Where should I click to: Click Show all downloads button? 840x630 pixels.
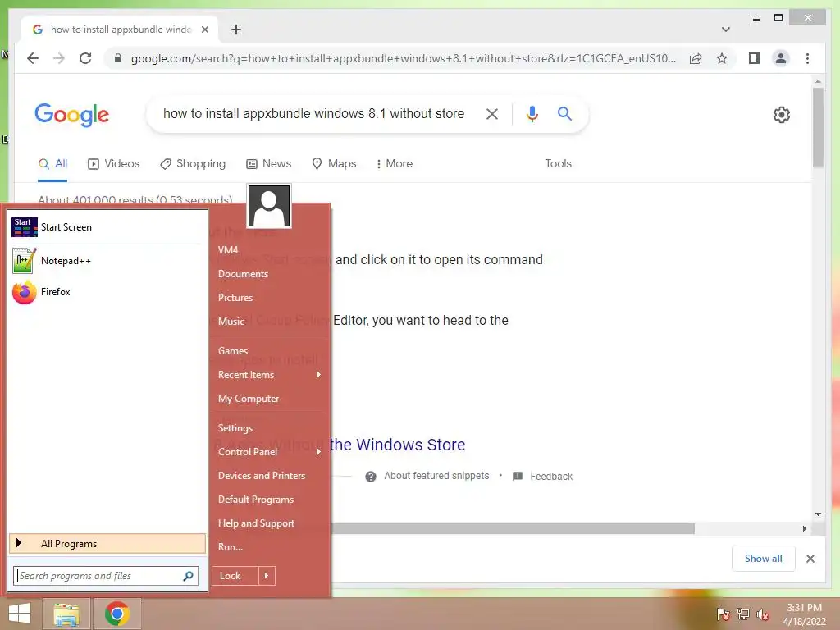(x=763, y=559)
